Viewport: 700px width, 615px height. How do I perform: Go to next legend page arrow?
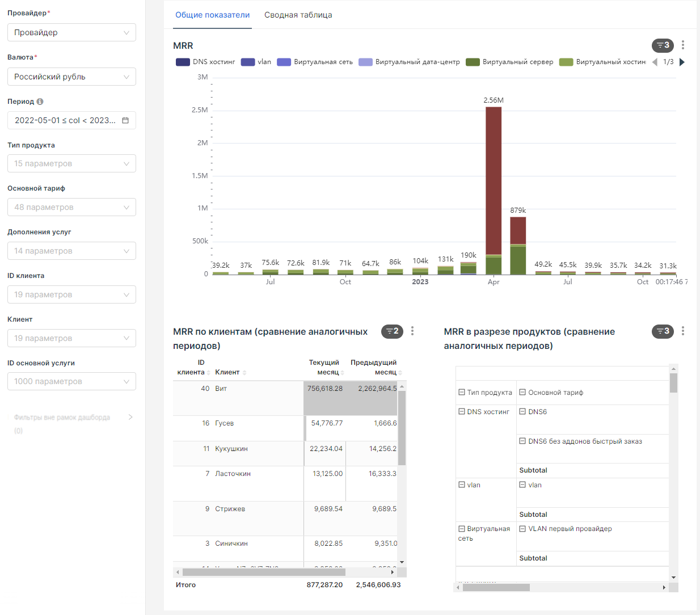click(x=682, y=62)
